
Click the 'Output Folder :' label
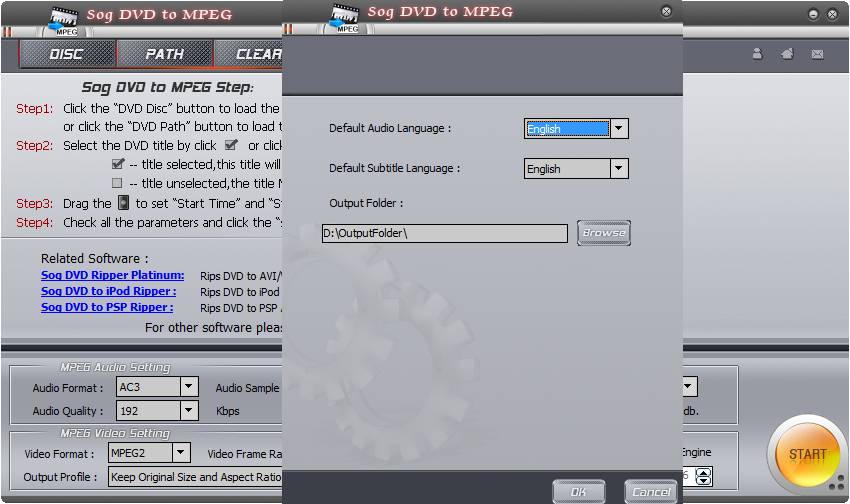366,203
